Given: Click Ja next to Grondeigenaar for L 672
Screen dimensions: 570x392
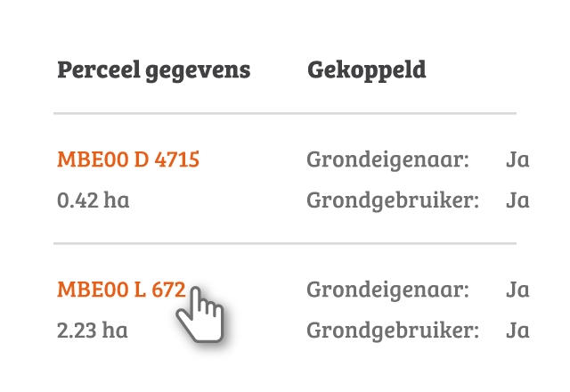Looking at the screenshot, I should [x=517, y=290].
